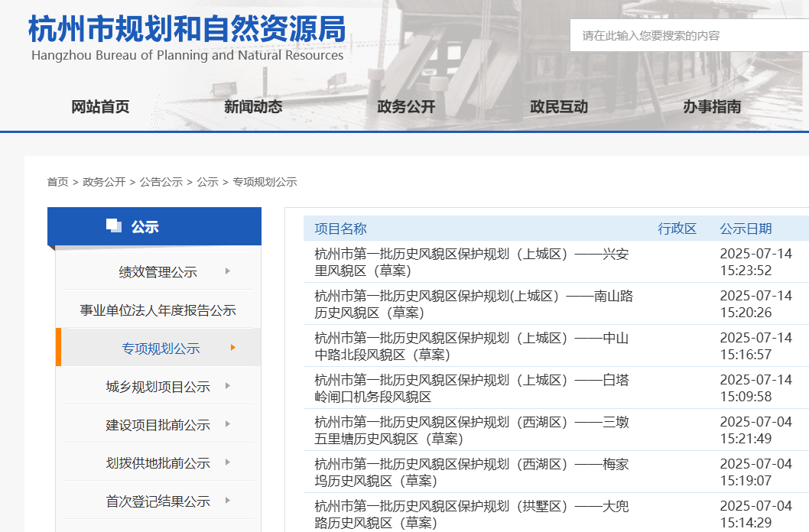Viewport: 809px width, 532px height.
Task: Expand the 专项规划公示 orange arrow
Action: coord(233,348)
